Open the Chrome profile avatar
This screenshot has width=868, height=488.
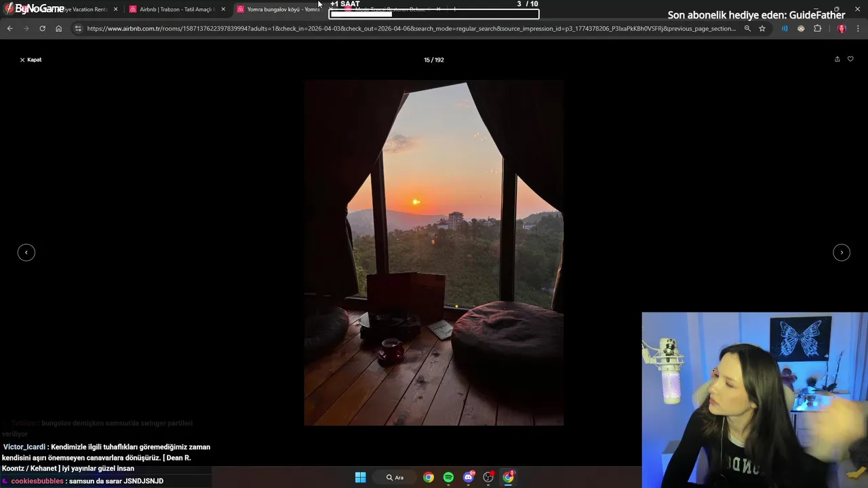point(842,28)
